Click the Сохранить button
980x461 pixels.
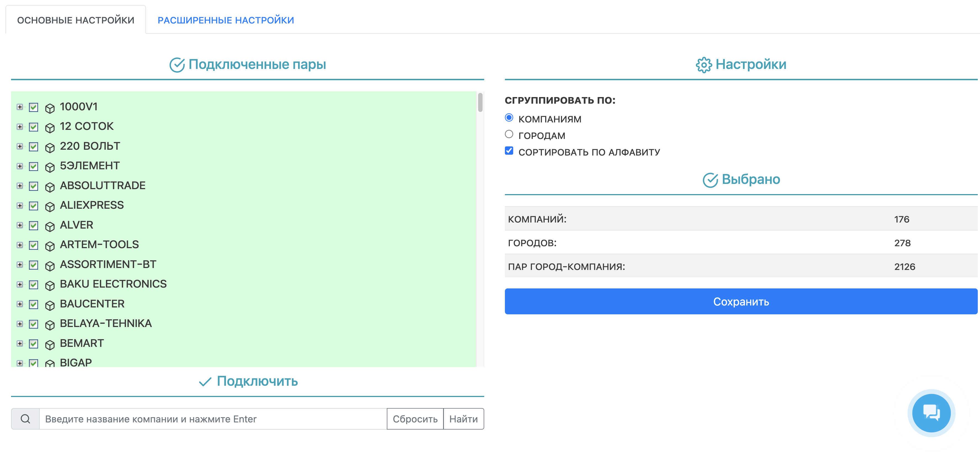point(741,301)
